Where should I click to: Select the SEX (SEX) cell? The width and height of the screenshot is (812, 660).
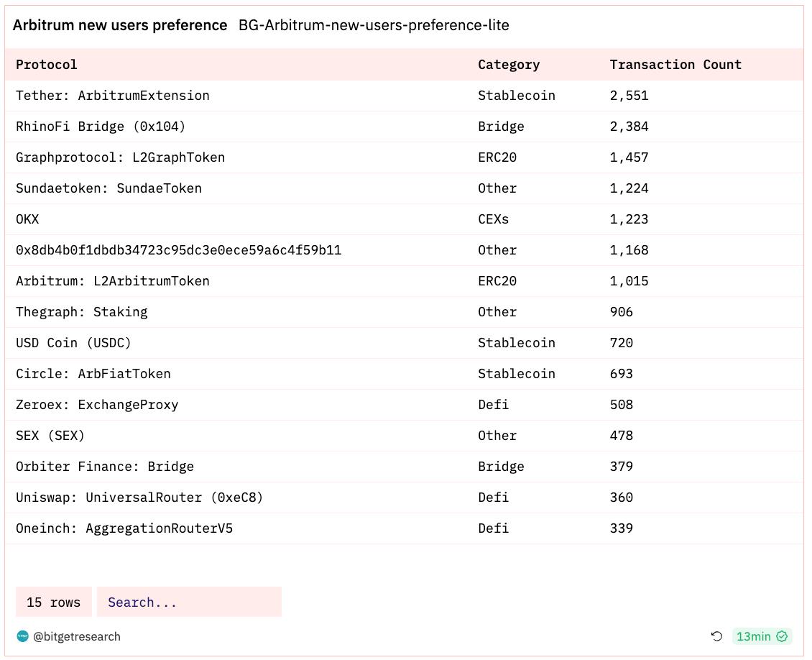pyautogui.click(x=50, y=435)
